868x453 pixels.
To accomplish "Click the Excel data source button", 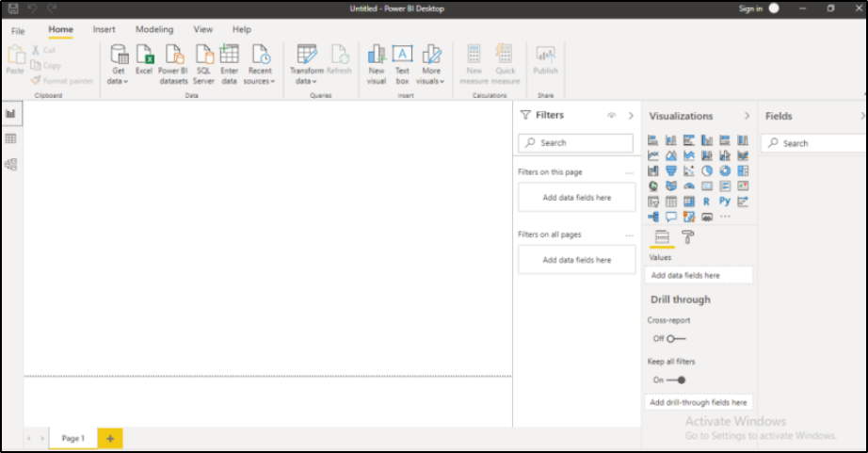I will coord(144,60).
